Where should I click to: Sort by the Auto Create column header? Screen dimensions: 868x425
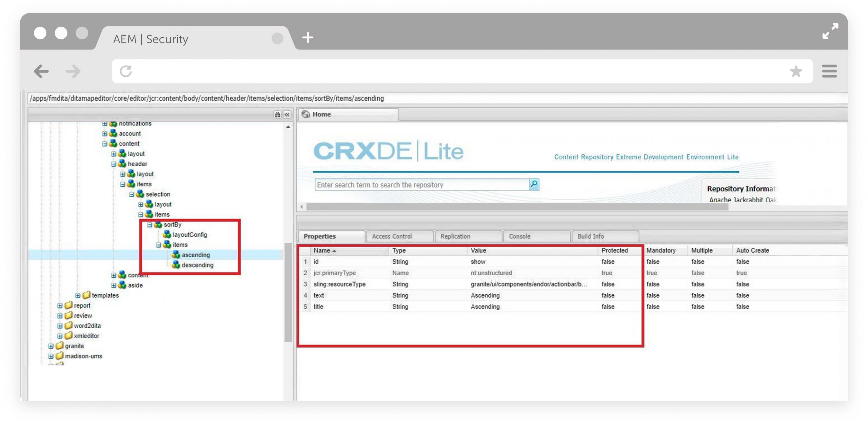coord(790,251)
